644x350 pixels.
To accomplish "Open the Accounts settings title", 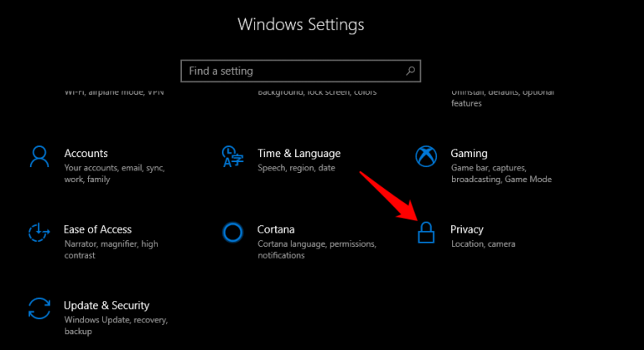I will [x=86, y=154].
